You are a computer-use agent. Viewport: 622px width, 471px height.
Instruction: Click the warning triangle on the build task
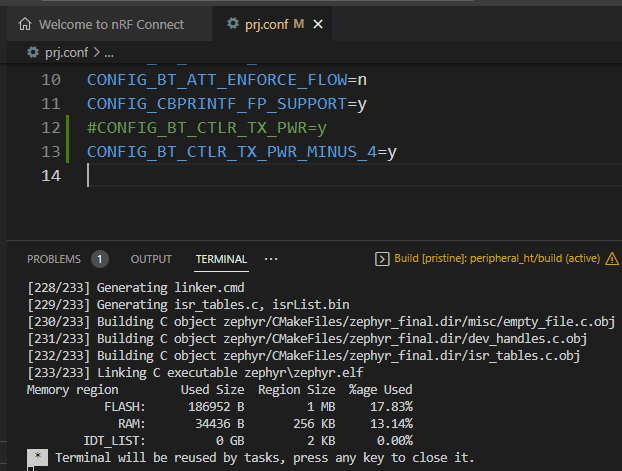(612, 259)
